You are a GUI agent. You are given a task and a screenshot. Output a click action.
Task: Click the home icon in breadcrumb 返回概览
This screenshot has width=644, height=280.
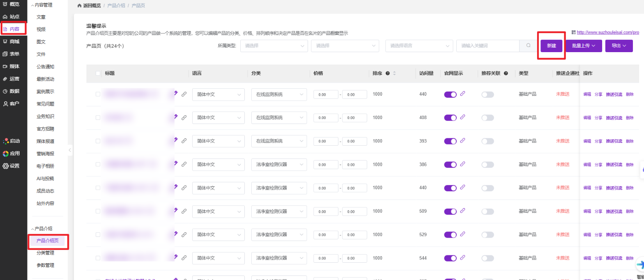[79, 6]
